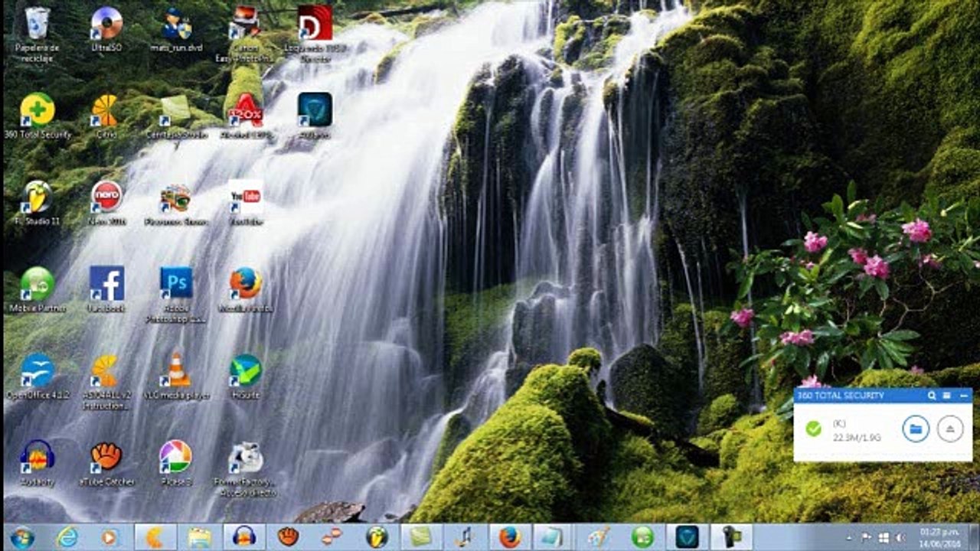
Task: Click the 360 TOTAL SECURITY widget title
Action: tap(841, 396)
